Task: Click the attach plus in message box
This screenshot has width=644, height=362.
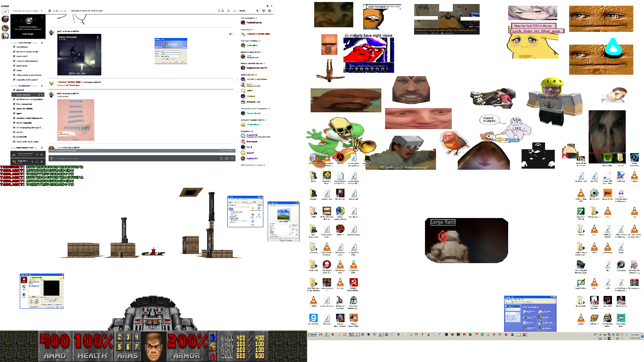Action: (x=52, y=158)
